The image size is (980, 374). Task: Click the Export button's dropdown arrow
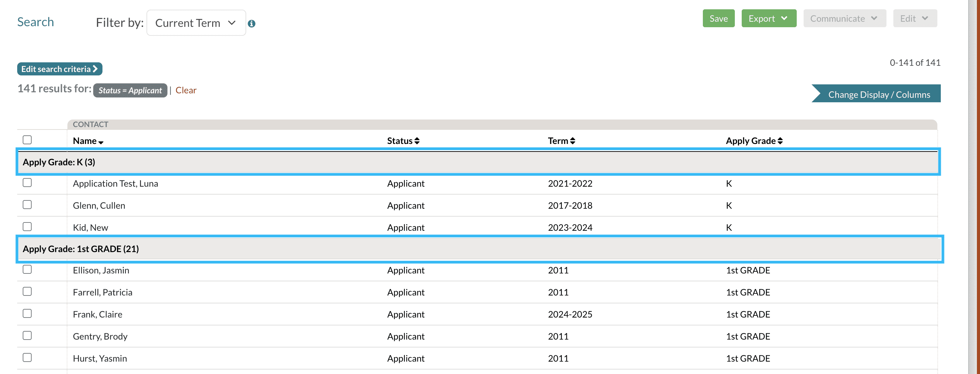coord(784,18)
